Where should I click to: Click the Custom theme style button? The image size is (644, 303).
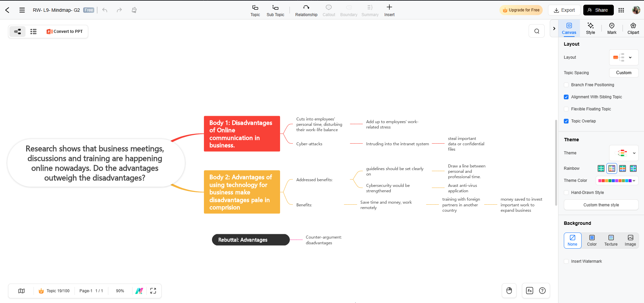pos(601,205)
